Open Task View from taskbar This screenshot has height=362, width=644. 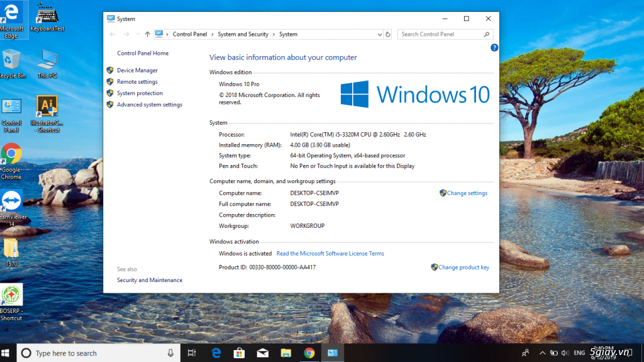click(192, 353)
